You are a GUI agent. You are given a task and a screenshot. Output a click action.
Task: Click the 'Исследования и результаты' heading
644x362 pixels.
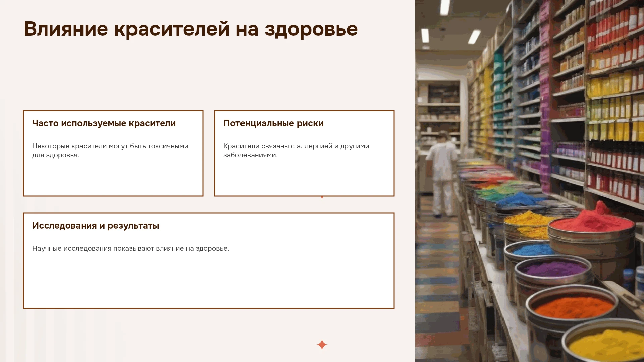coord(96,226)
